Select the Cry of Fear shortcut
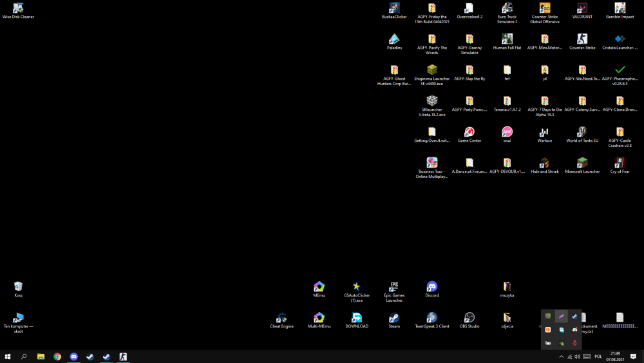 (x=620, y=165)
